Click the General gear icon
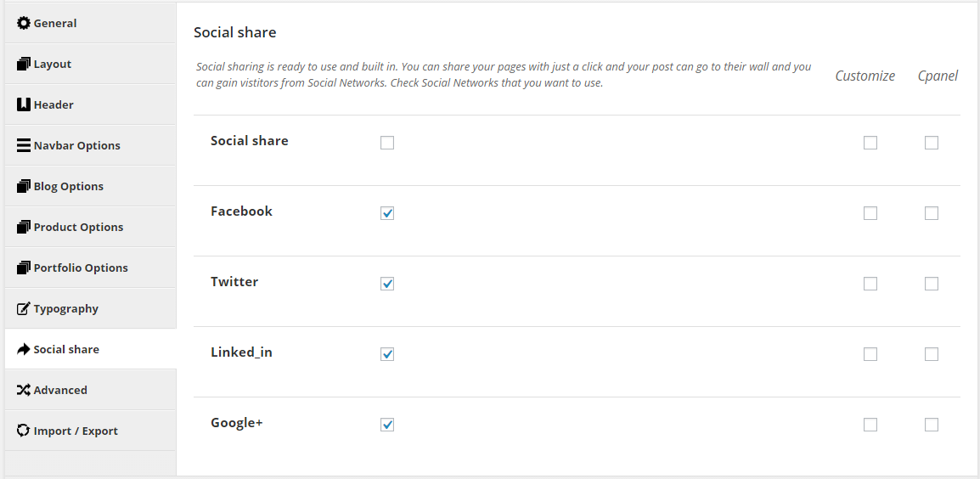This screenshot has width=980, height=479. [24, 23]
